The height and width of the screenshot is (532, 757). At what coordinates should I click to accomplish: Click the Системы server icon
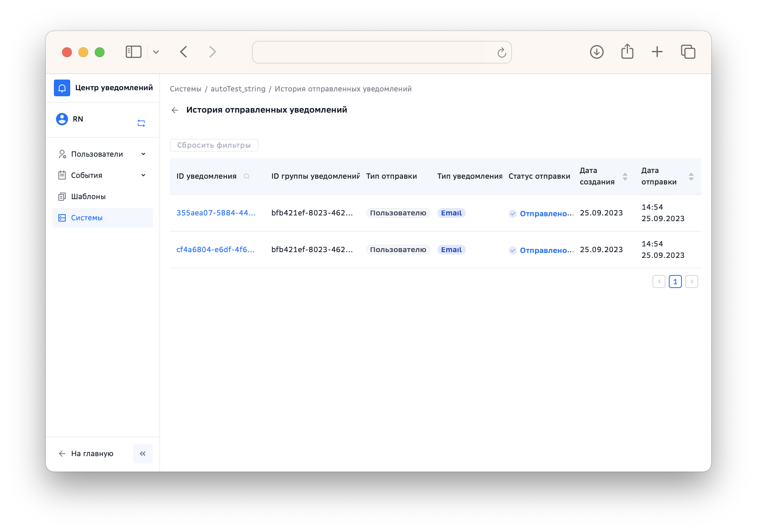62,218
